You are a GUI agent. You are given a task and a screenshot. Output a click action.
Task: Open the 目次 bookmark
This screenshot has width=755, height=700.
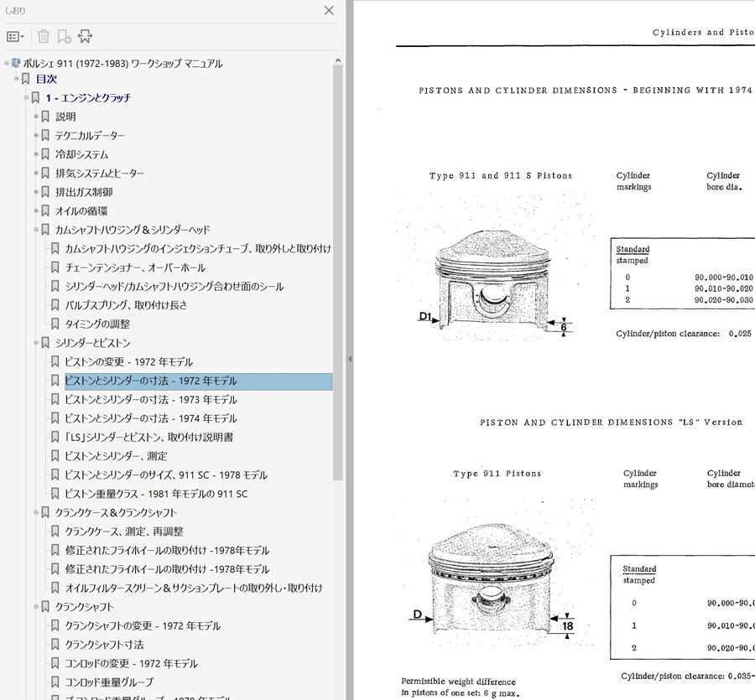click(x=46, y=79)
